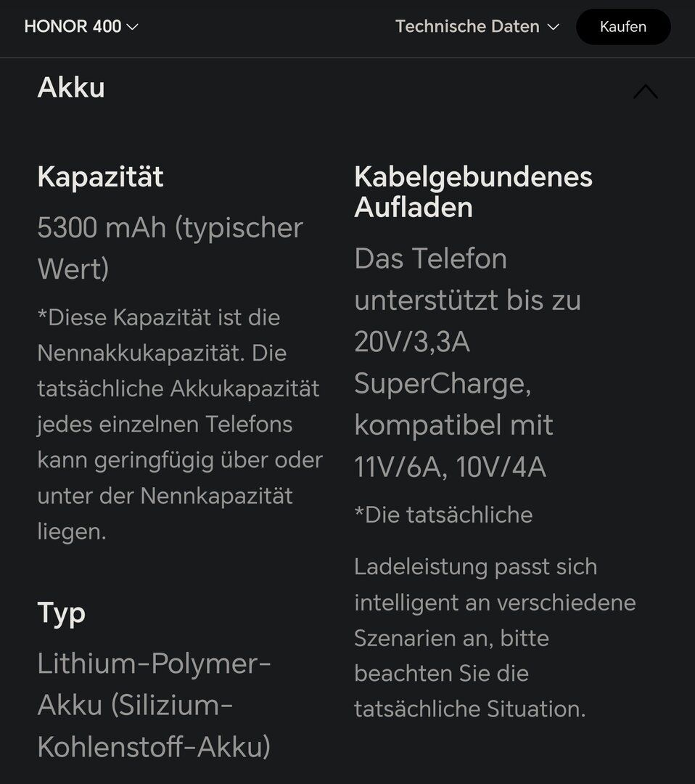Click the Lithium-Polymer-Akku type description

click(x=154, y=705)
